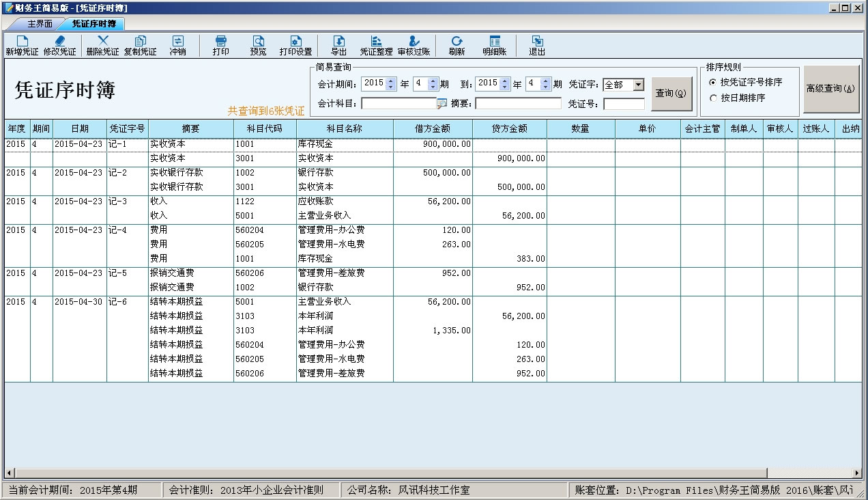
Task: Open account lookup next to 会计科目 field
Action: 442,104
